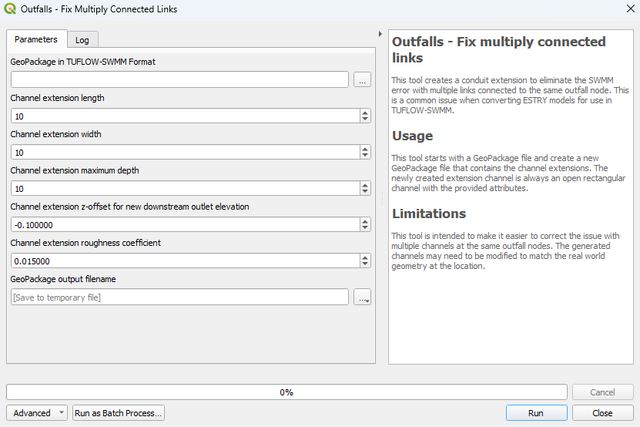Collapse the help panel using the arrow

(380, 34)
